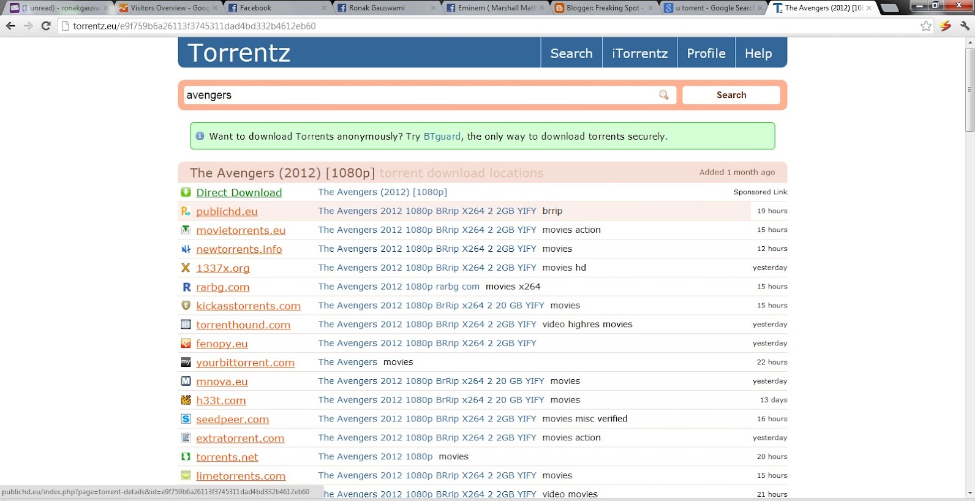Click the extratorrent.com favicon
The height and width of the screenshot is (501, 980).
(x=186, y=438)
